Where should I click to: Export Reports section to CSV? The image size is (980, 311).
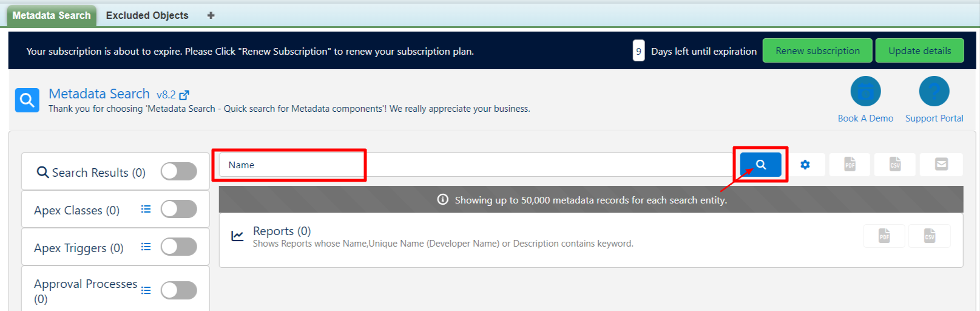point(930,236)
